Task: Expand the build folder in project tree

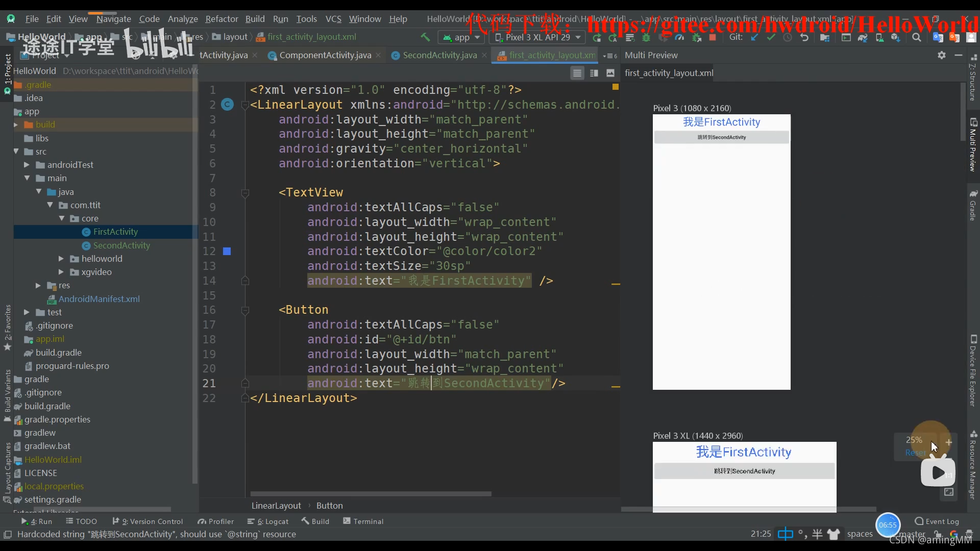Action: (x=15, y=124)
